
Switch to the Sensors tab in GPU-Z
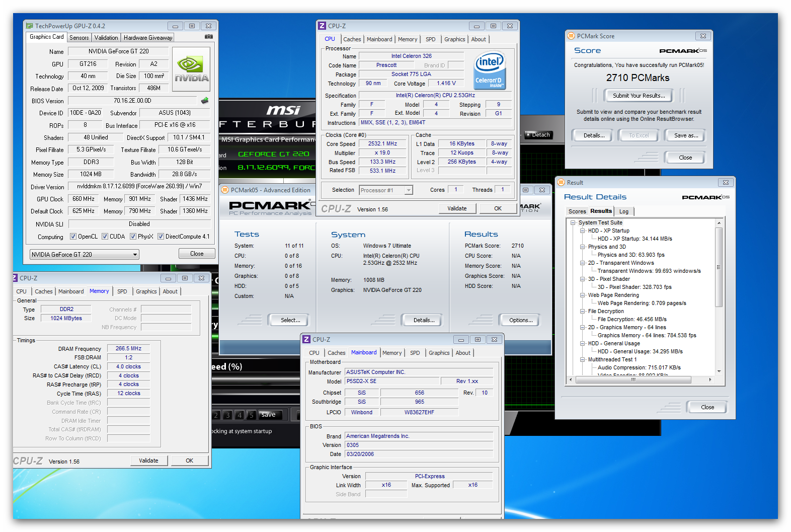pyautogui.click(x=79, y=38)
